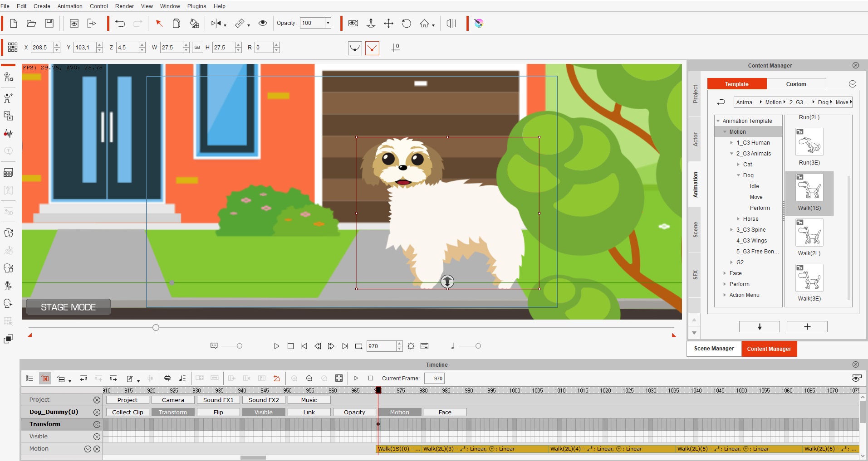Toggle the Transform track button
868x461 pixels.
(173, 412)
